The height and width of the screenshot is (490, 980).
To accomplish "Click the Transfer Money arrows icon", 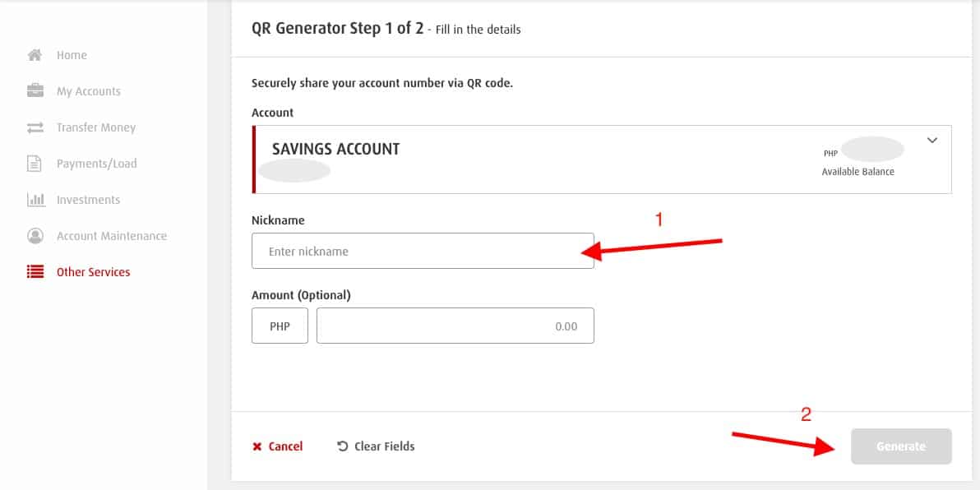I will pyautogui.click(x=35, y=127).
